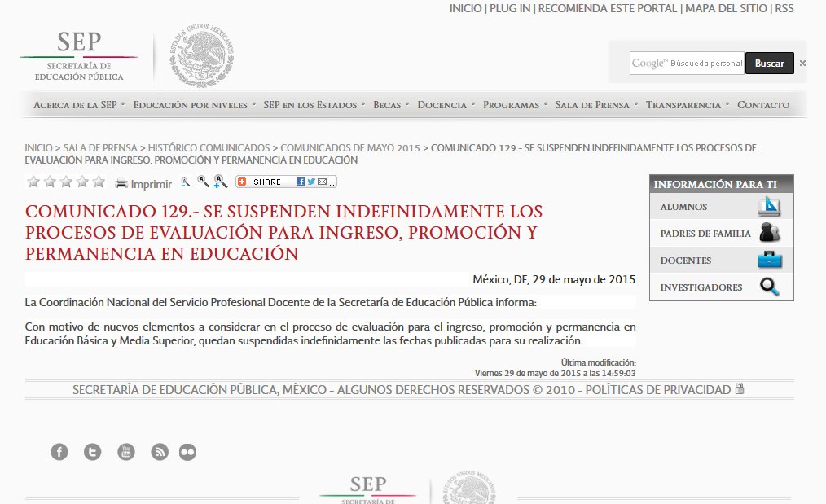Viewport: 826px width, 504px height.
Task: Open the Flickr icon in the footer
Action: tap(187, 452)
